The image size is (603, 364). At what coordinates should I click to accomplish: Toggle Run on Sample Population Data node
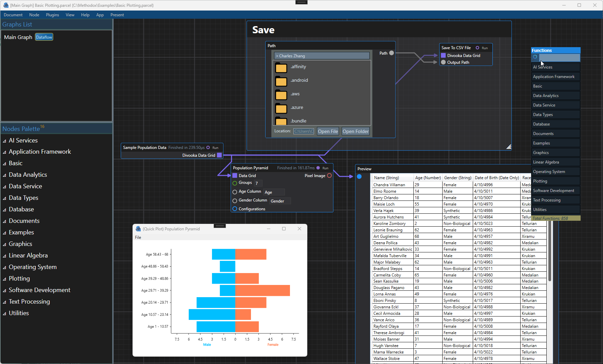click(x=208, y=148)
